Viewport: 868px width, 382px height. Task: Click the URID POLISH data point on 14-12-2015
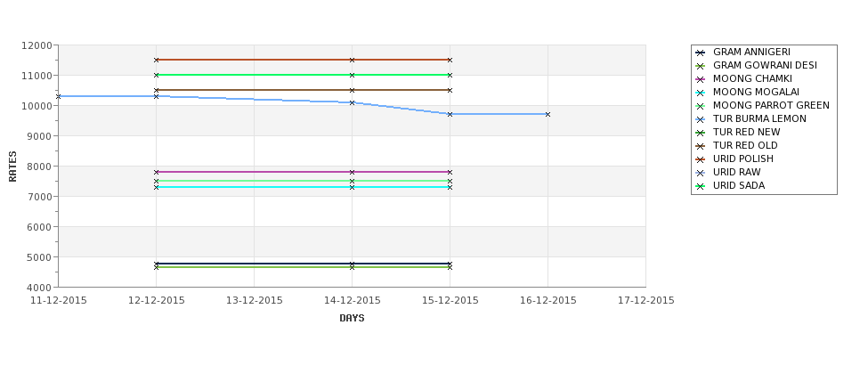352,60
